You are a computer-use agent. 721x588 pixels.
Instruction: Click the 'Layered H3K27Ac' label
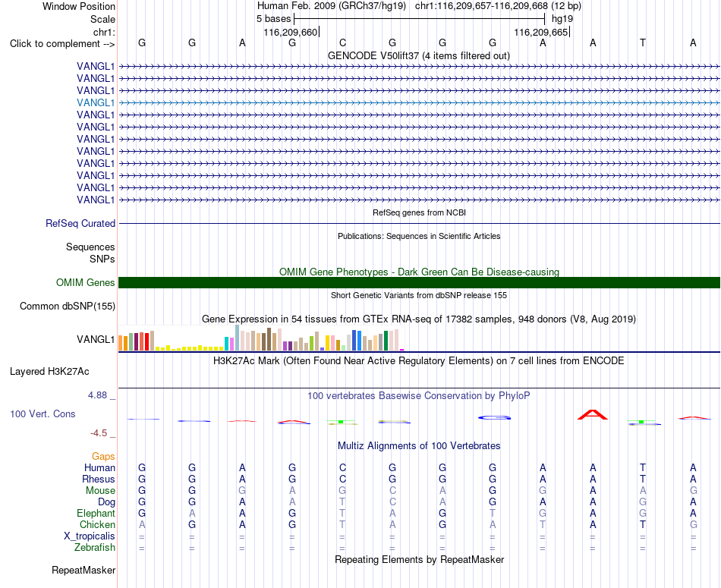(49, 372)
